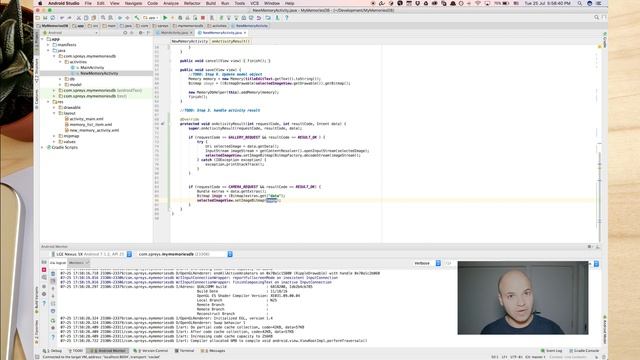Open the TODO tool window

pyautogui.click(x=76, y=351)
